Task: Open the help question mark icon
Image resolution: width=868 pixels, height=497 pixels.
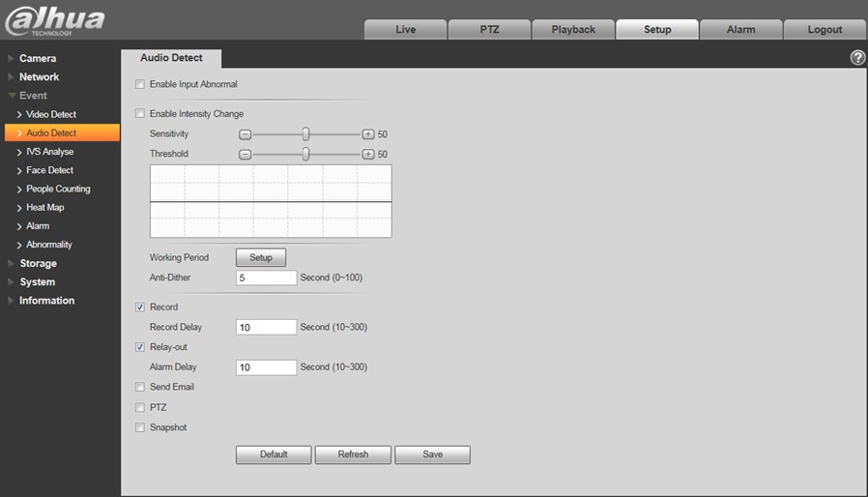Action: pos(857,57)
